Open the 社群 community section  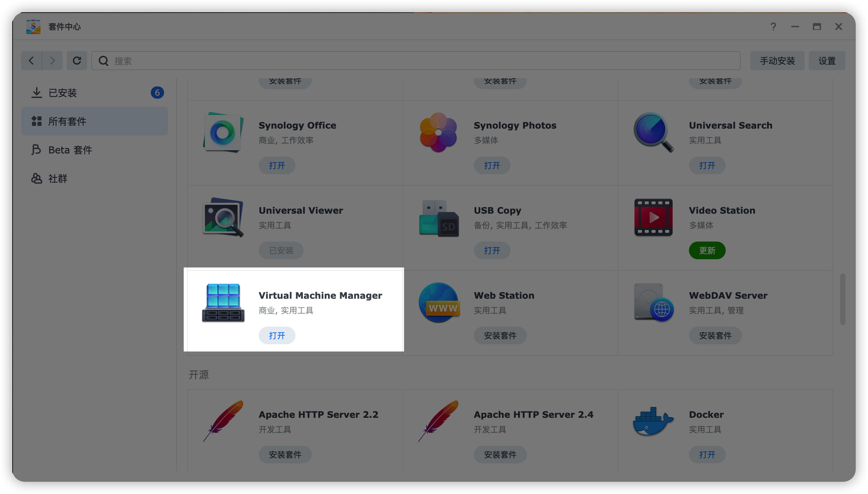coord(95,179)
